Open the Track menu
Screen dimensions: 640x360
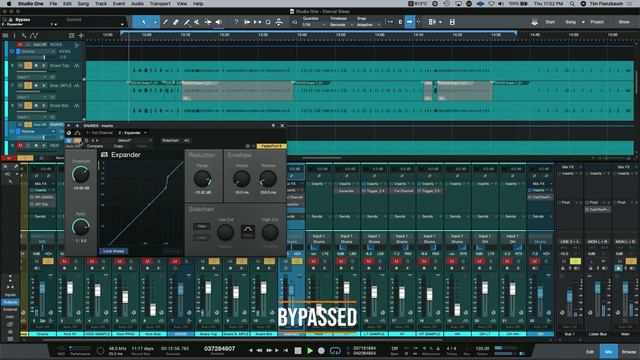pyautogui.click(x=100, y=4)
